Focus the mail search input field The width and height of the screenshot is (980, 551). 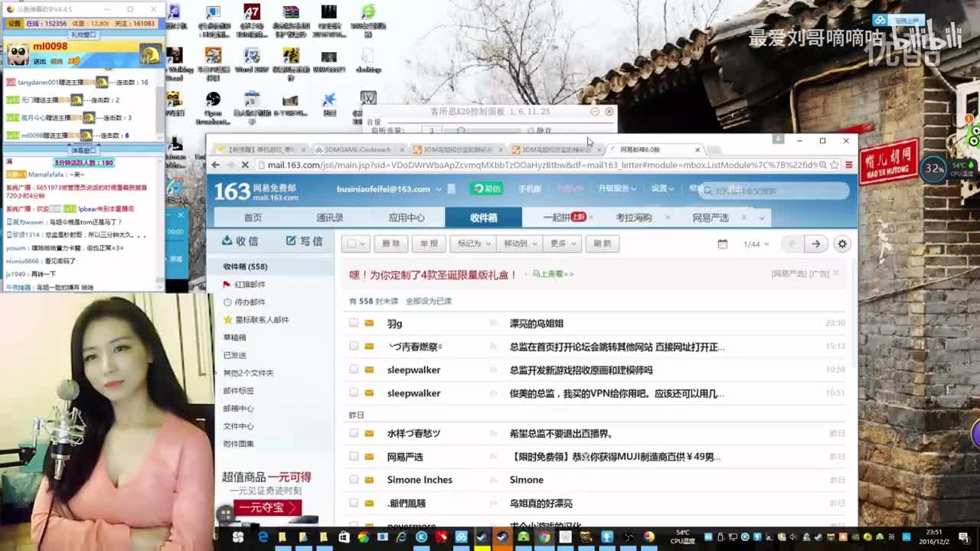pyautogui.click(x=773, y=191)
